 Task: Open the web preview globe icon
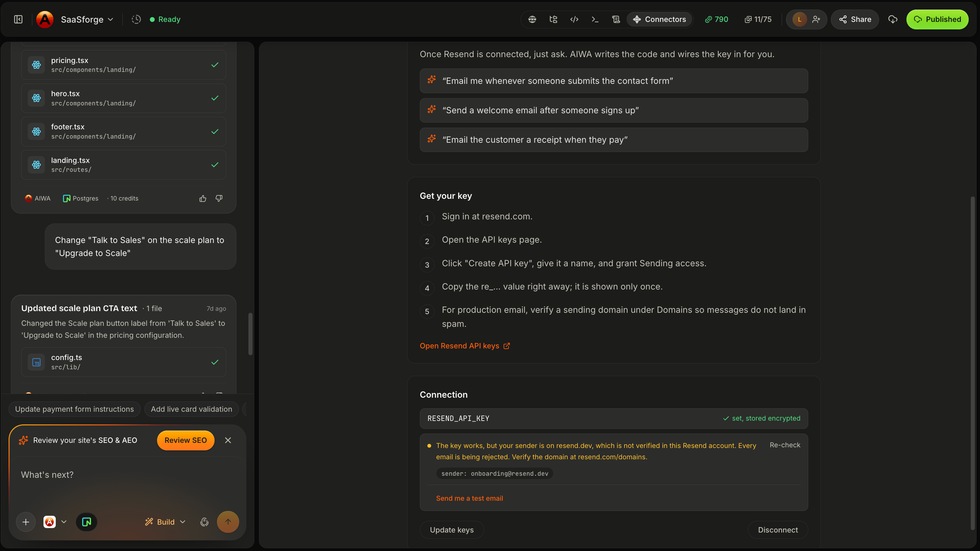[x=532, y=20]
